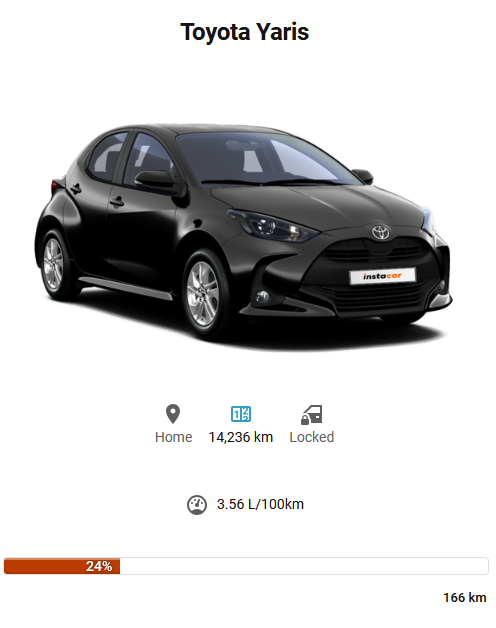This screenshot has height=628, width=496.
Task: Open the black Toyota Yaris car image
Action: click(244, 234)
